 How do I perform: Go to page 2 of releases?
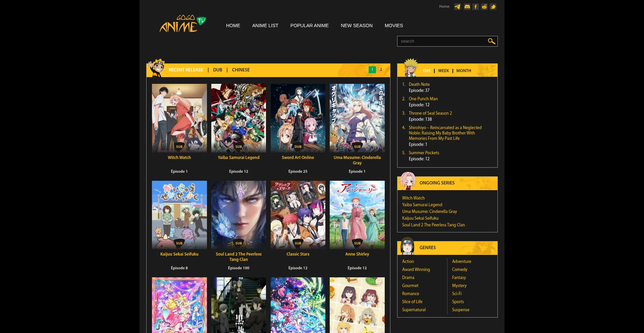pos(381,70)
